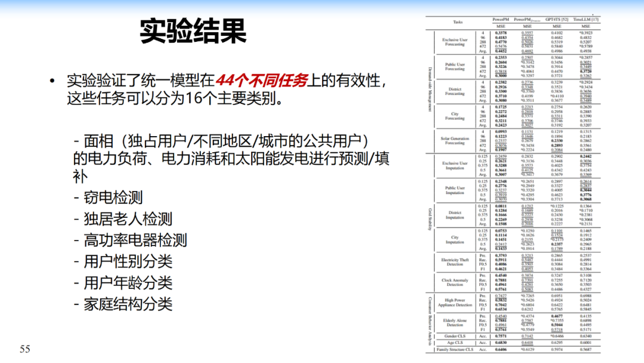Click the vertical 'Grid Stability' group label

[x=429, y=219]
